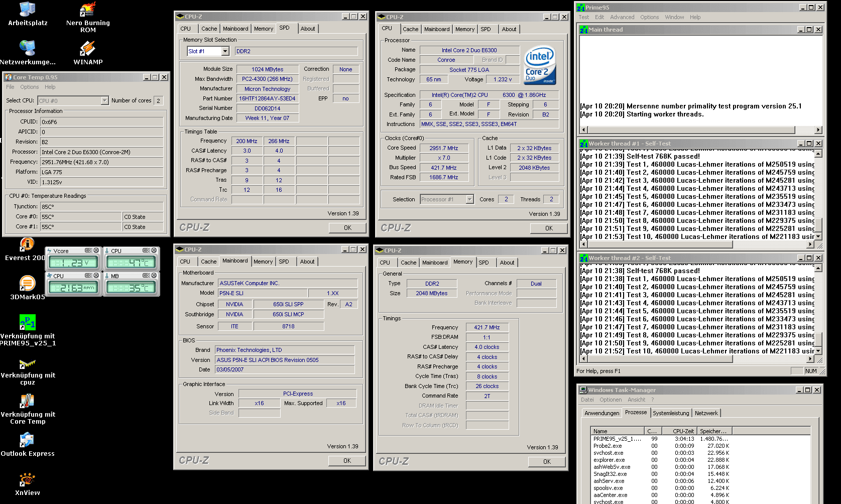Click the CPU fan gadget fan icon
The image size is (841, 504).
pos(49,276)
